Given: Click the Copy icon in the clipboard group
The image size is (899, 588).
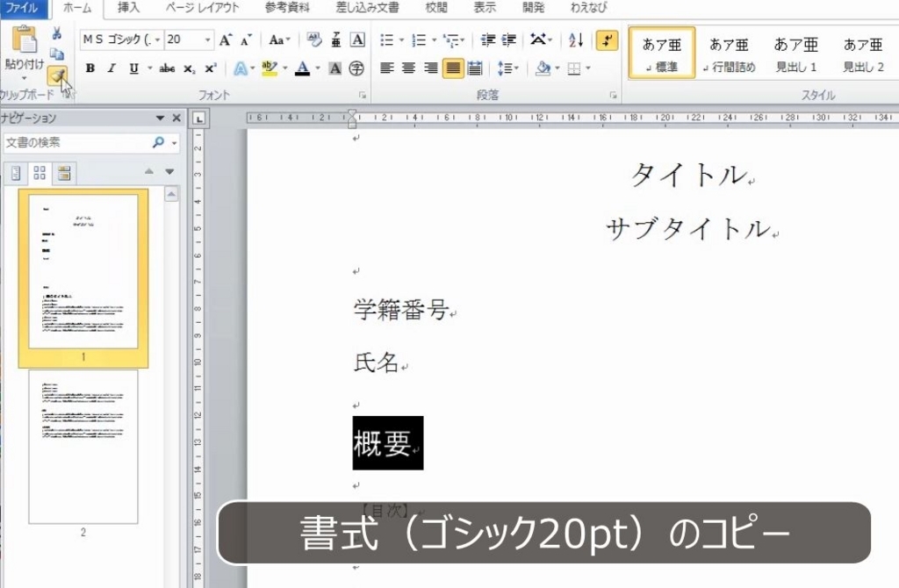Looking at the screenshot, I should (x=56, y=54).
